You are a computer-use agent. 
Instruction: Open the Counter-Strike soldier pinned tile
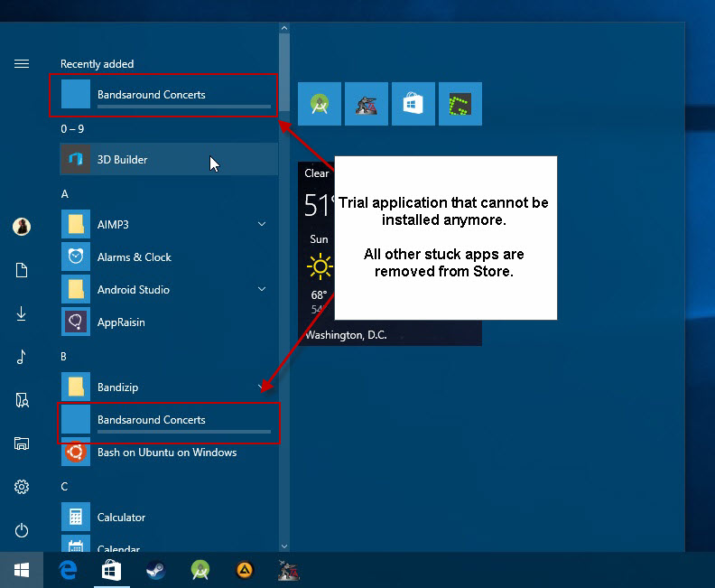pyautogui.click(x=367, y=104)
